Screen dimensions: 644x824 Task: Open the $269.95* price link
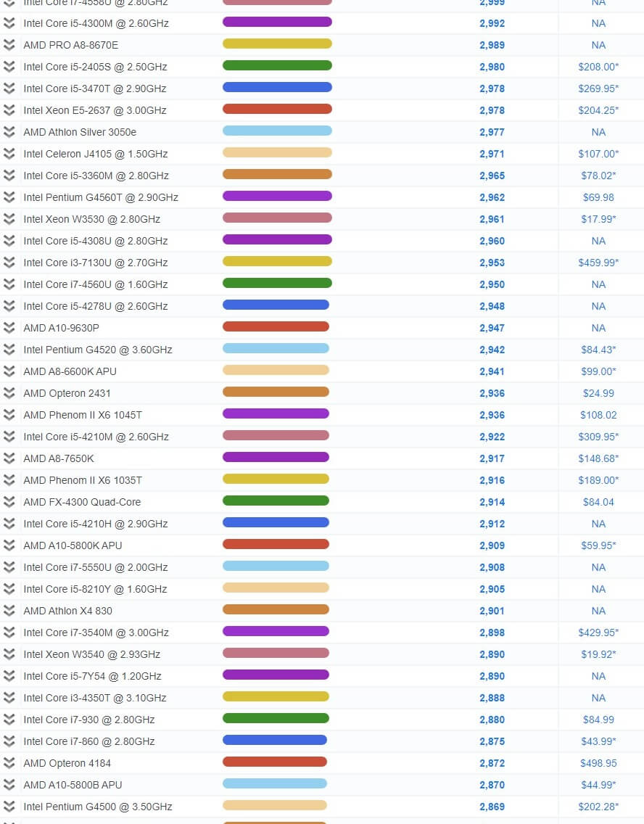point(598,88)
